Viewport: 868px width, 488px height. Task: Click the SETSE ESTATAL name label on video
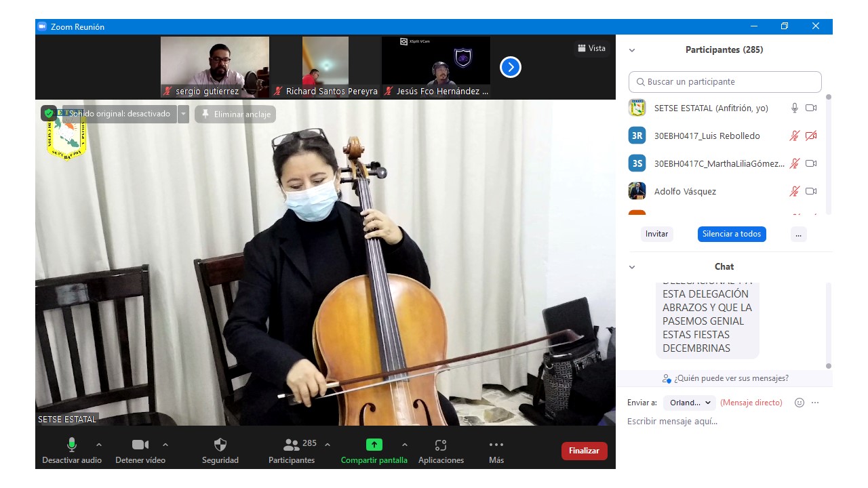[67, 420]
